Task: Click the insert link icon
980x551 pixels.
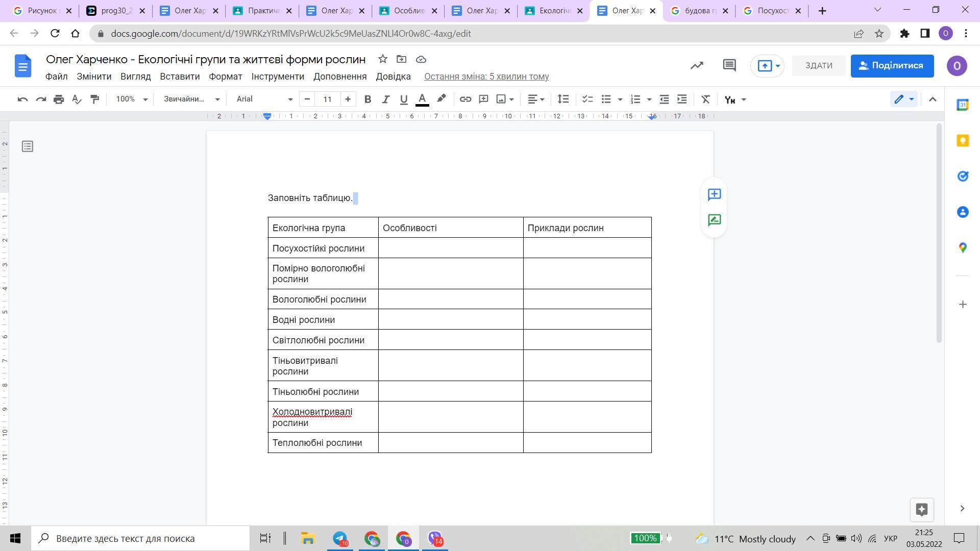Action: click(465, 99)
